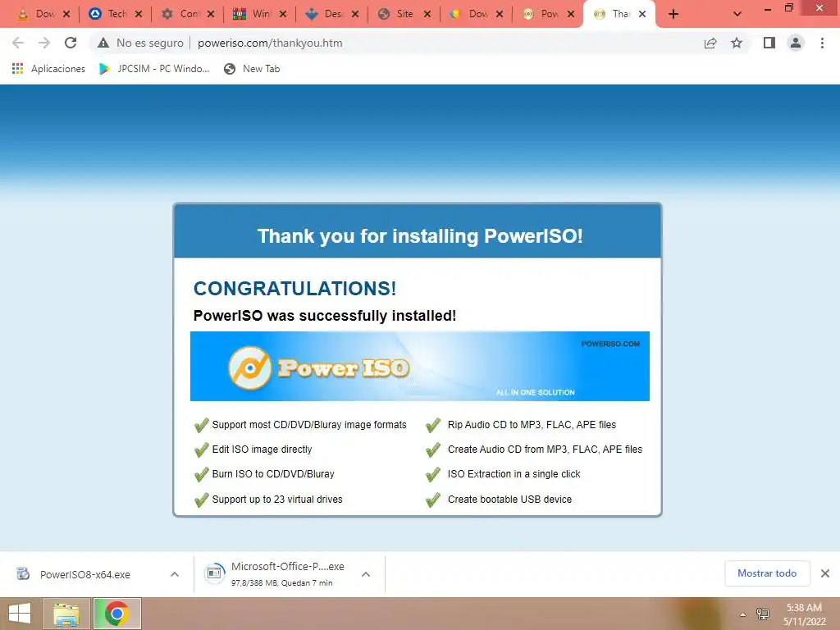The height and width of the screenshot is (630, 840).
Task: Click 'ISO Extraction in a single click'
Action: (x=514, y=474)
